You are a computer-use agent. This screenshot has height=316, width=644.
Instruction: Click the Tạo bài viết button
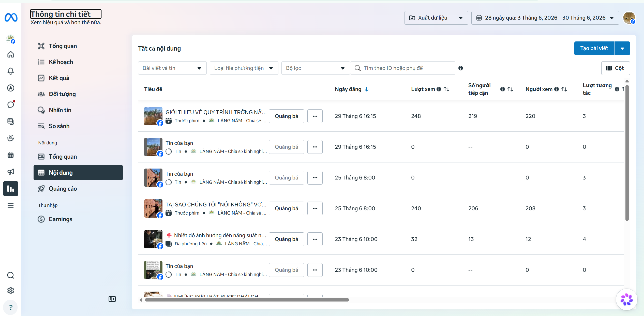[594, 48]
